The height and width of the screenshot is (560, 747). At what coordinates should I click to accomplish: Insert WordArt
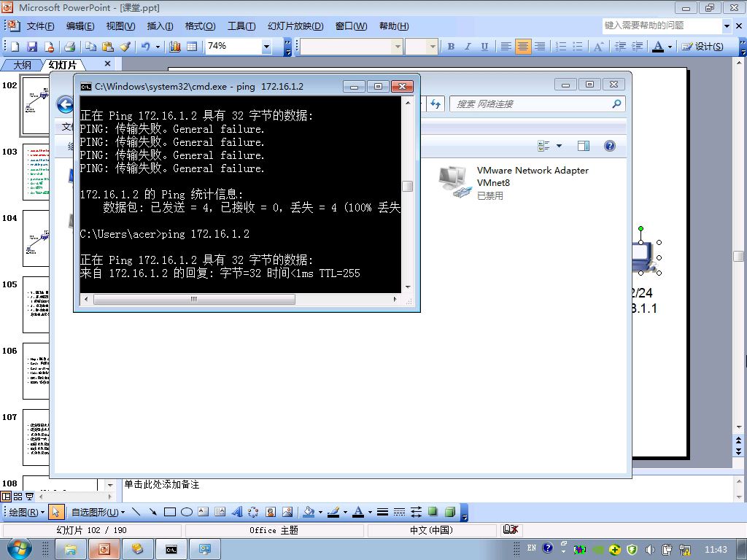coord(237,513)
